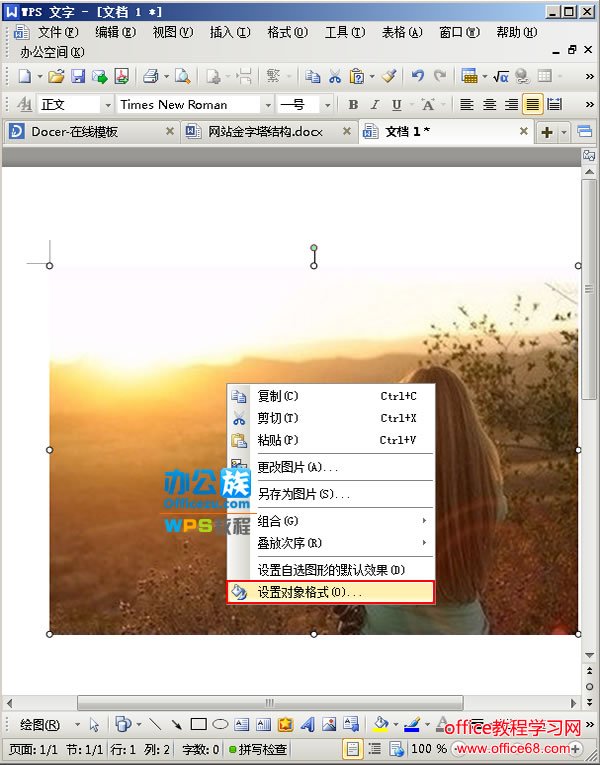Screen dimensions: 600x765
Task: Toggle Underline formatting
Action: [397, 104]
